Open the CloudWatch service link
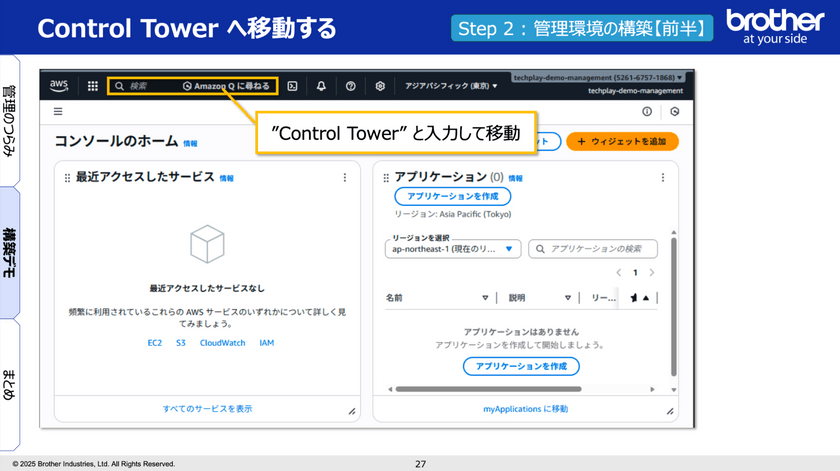 click(222, 343)
